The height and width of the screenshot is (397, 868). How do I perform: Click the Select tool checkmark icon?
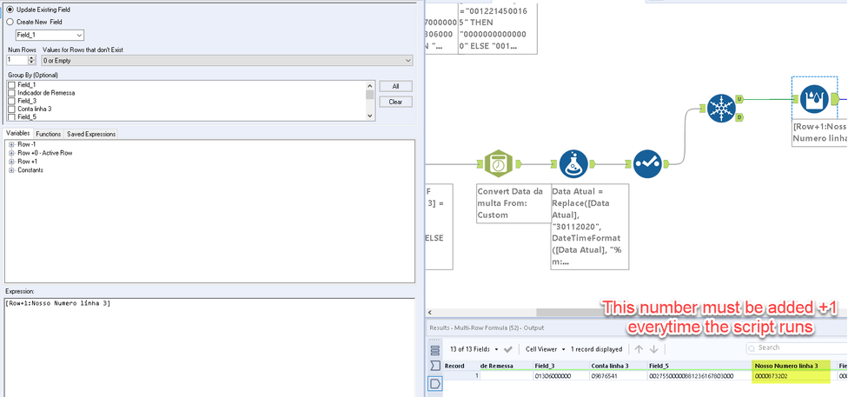tap(647, 164)
